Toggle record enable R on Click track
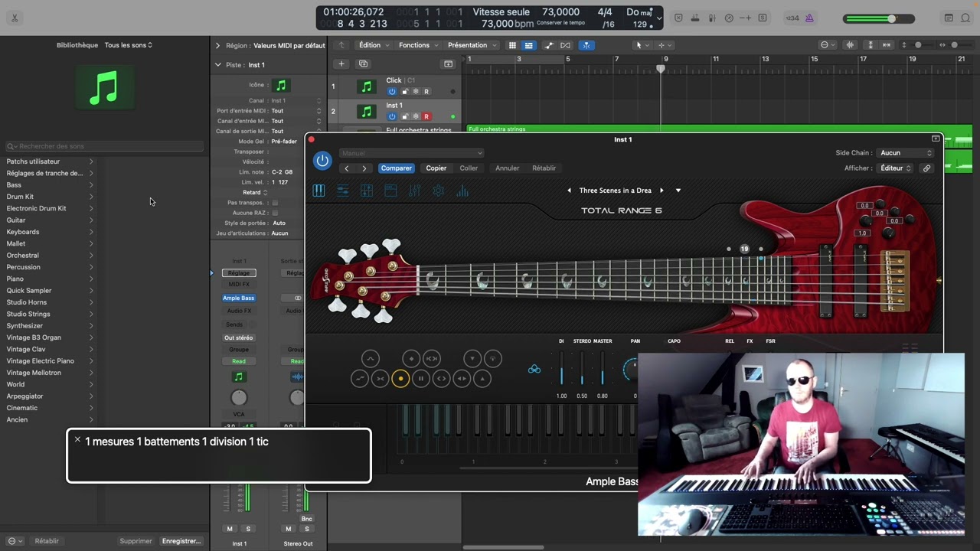The height and width of the screenshot is (551, 980). click(426, 92)
